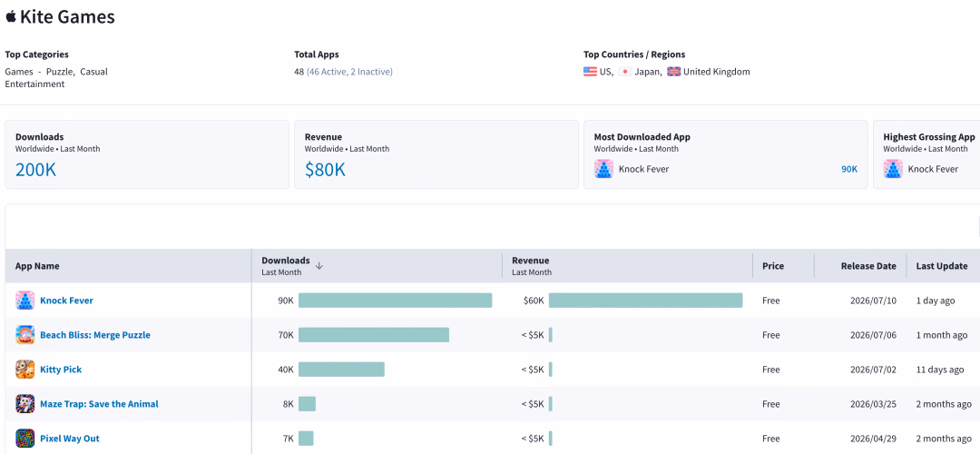Click the 40K downloads value for Kitty Pick

tap(286, 369)
